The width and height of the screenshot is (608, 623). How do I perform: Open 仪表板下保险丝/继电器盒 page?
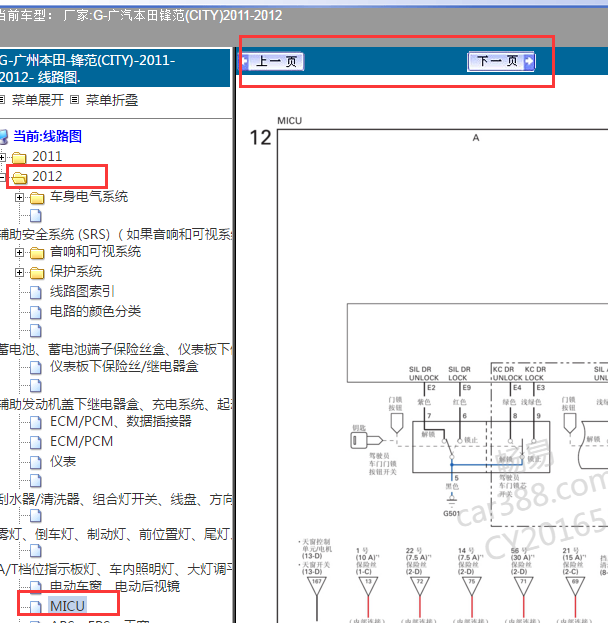[124, 366]
